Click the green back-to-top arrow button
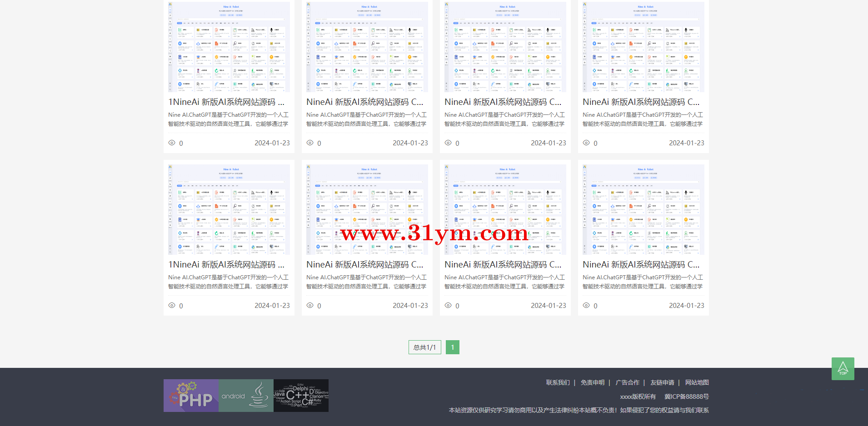 pyautogui.click(x=843, y=368)
